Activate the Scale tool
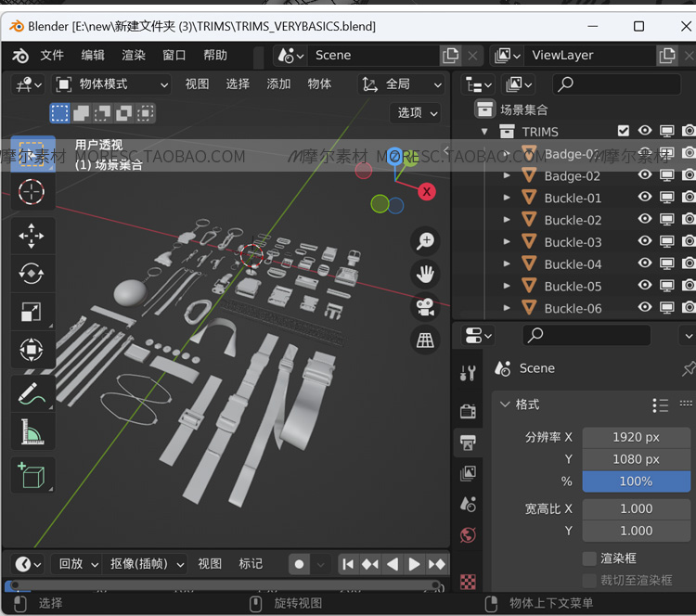 (32, 312)
